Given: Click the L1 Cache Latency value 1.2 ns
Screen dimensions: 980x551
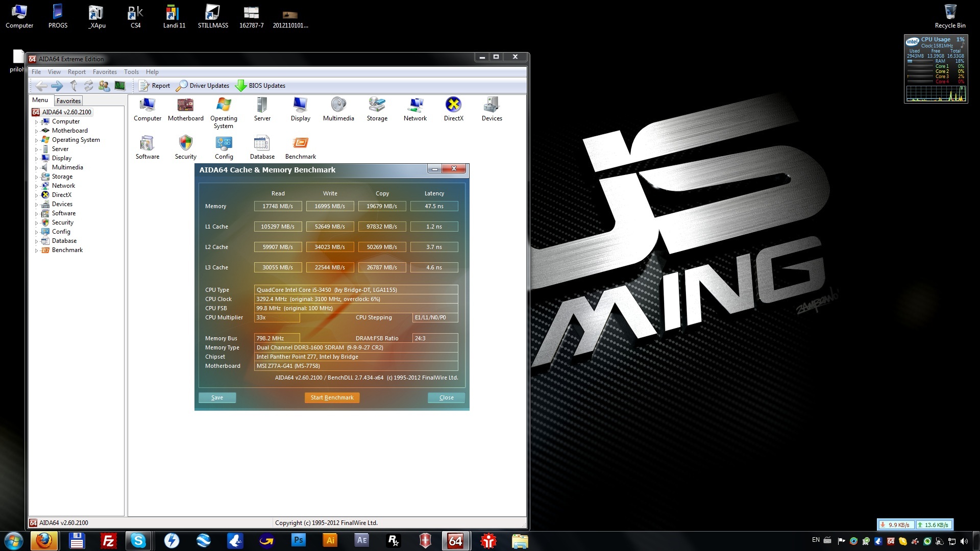Looking at the screenshot, I should pos(434,227).
